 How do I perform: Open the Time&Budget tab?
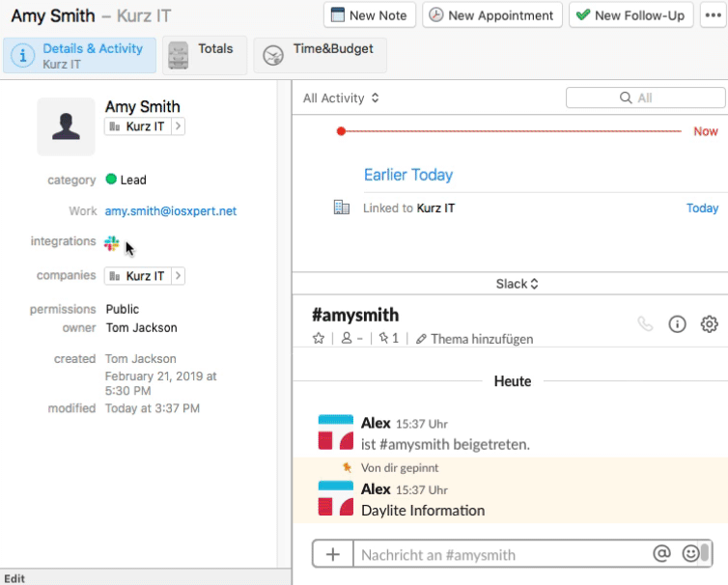[320, 56]
